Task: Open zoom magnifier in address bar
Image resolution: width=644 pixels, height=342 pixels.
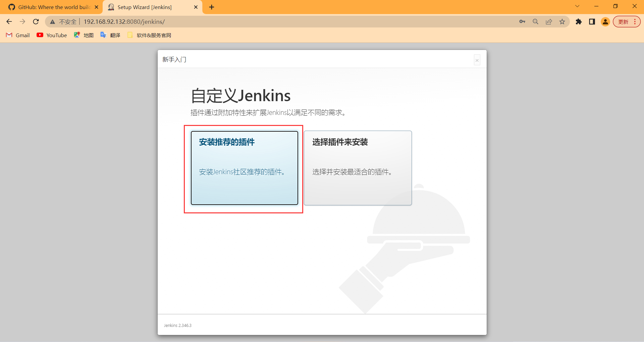Action: pyautogui.click(x=535, y=22)
